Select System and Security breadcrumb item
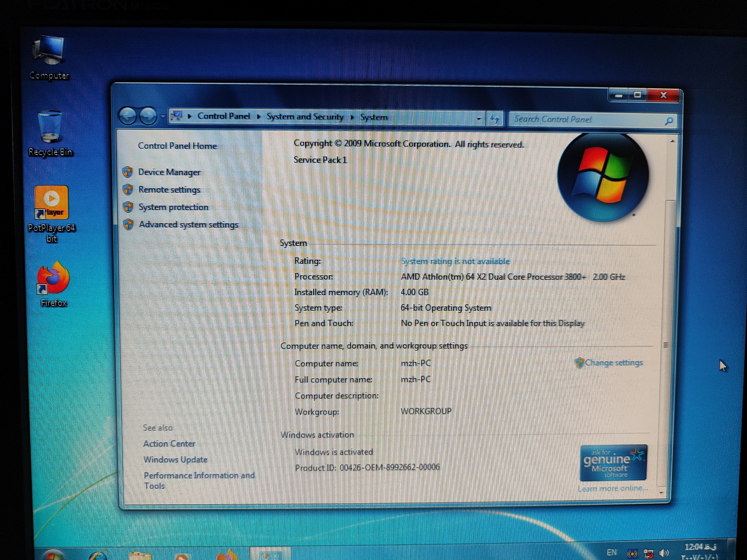This screenshot has width=747, height=560. [x=305, y=117]
